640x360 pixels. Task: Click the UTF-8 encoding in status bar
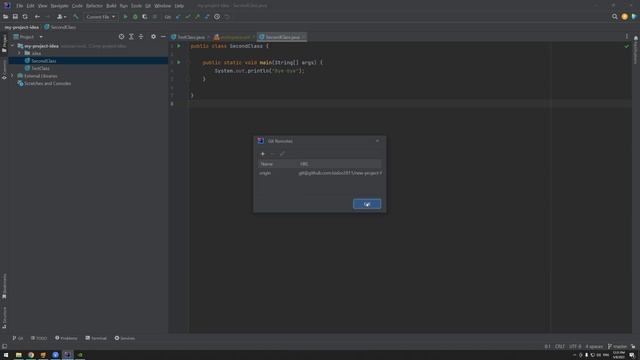coord(575,347)
